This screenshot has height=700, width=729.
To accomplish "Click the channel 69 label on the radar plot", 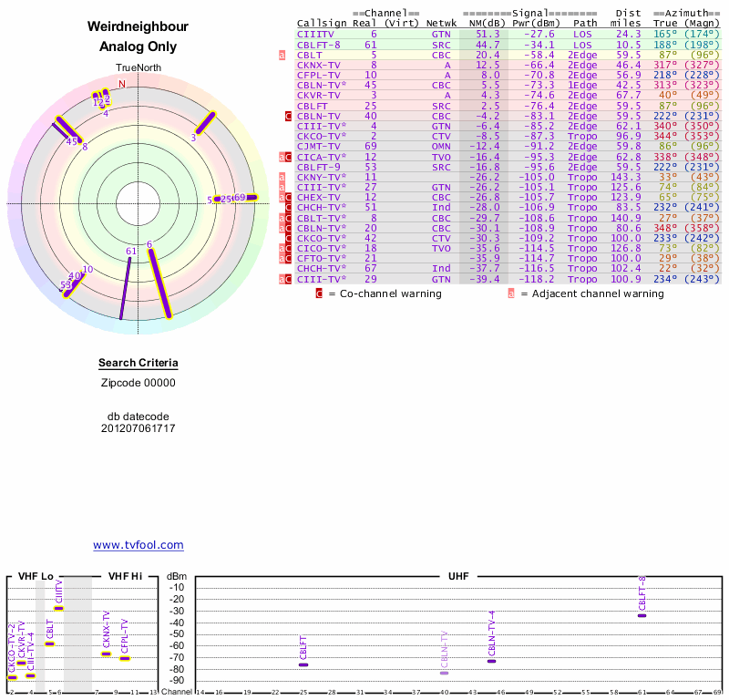I will (x=239, y=197).
